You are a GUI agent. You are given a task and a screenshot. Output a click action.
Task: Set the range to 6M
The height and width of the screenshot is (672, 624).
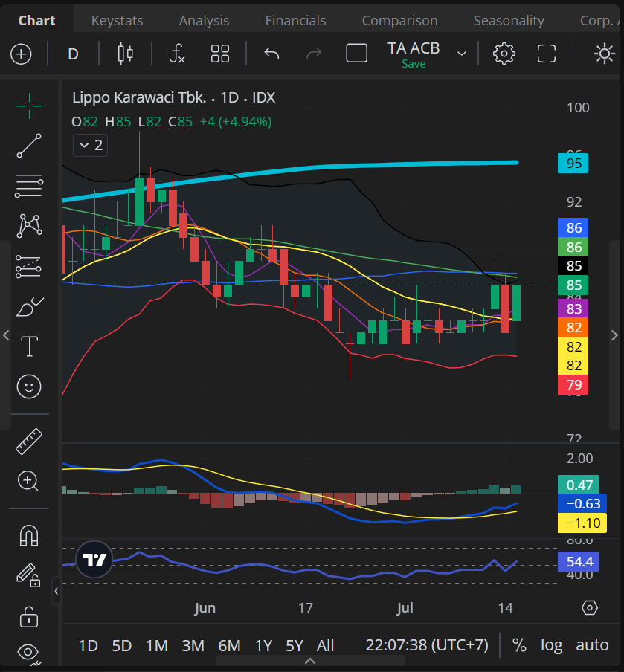[229, 645]
